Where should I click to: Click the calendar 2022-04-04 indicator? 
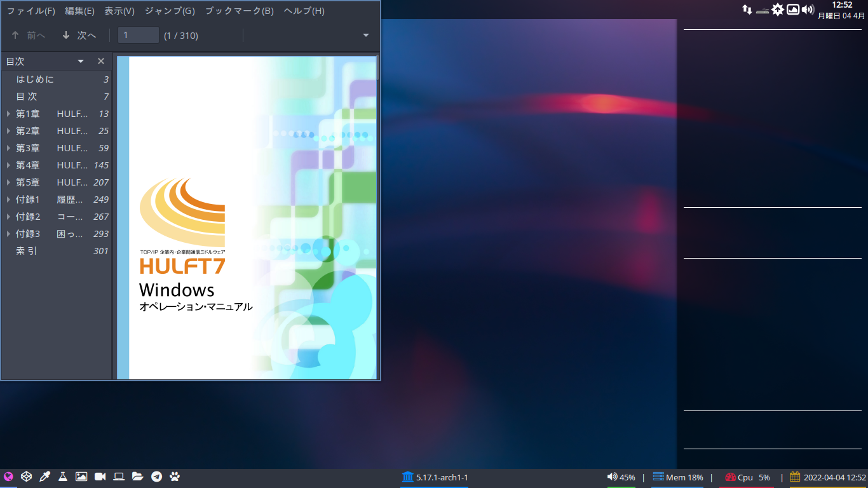[x=828, y=477]
